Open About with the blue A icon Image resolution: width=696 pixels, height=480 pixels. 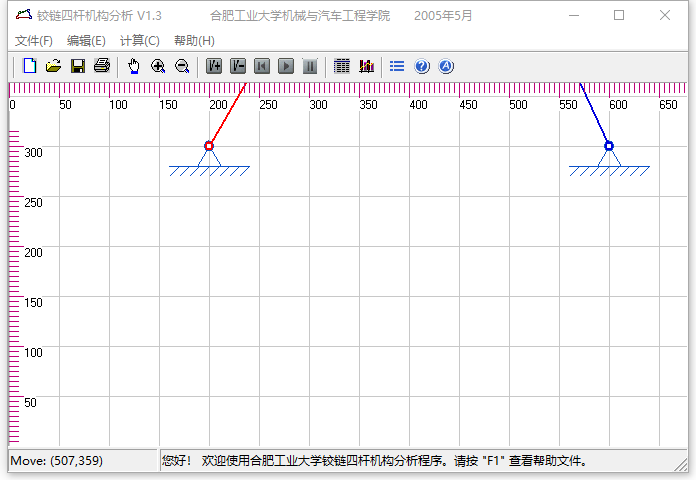(x=446, y=66)
